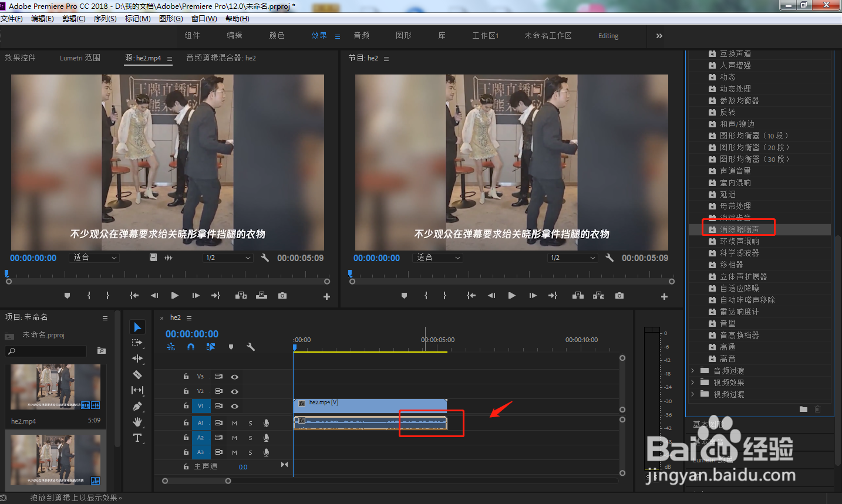
Task: Switch to the 颜色 workspace tab
Action: tap(277, 36)
